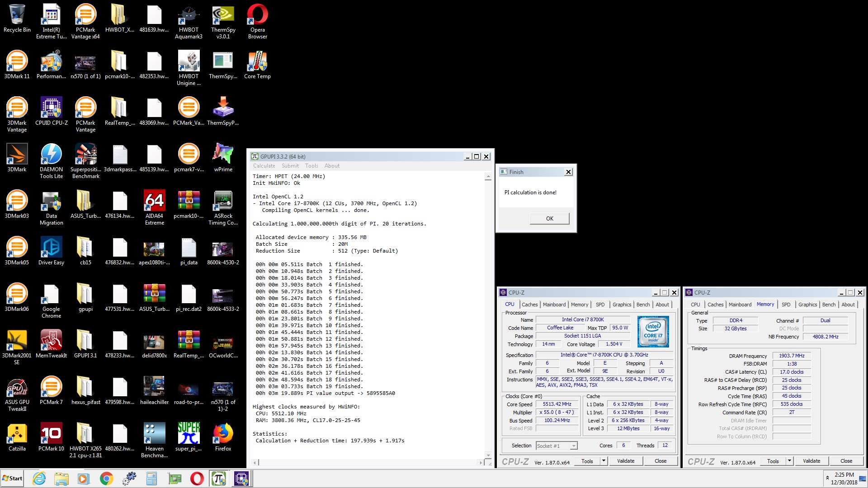Click Validate in right CPU-Z window
The image size is (868, 488).
811,461
